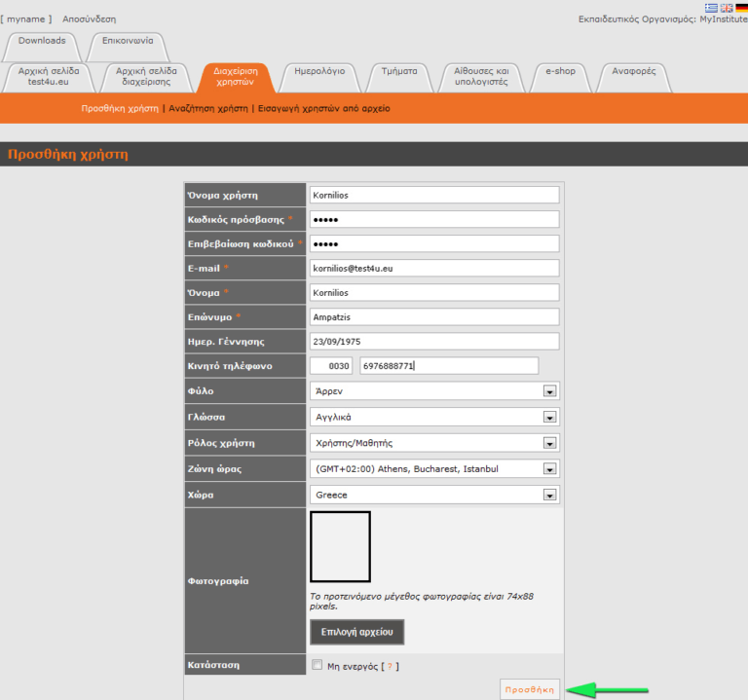748x700 pixels.
Task: Open the e-shop tab
Action: 560,71
